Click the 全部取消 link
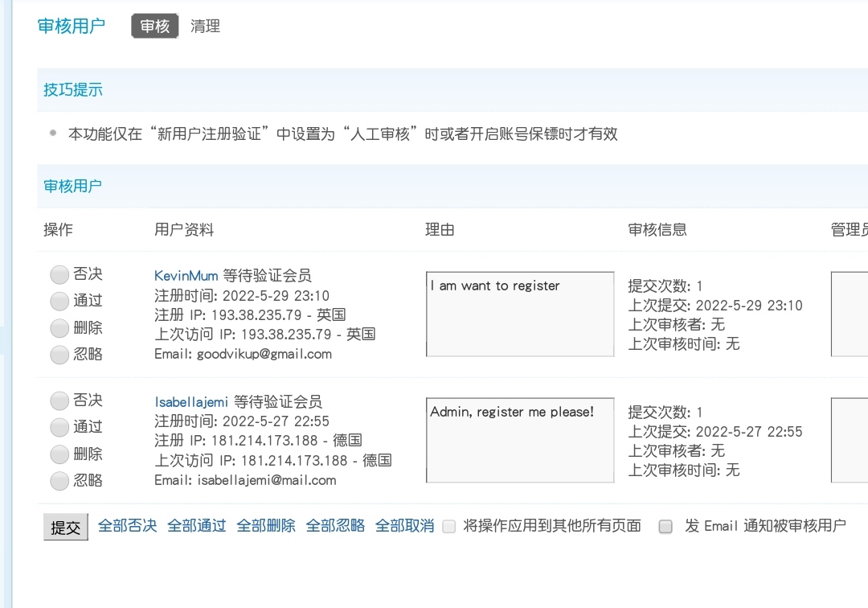 click(x=404, y=525)
